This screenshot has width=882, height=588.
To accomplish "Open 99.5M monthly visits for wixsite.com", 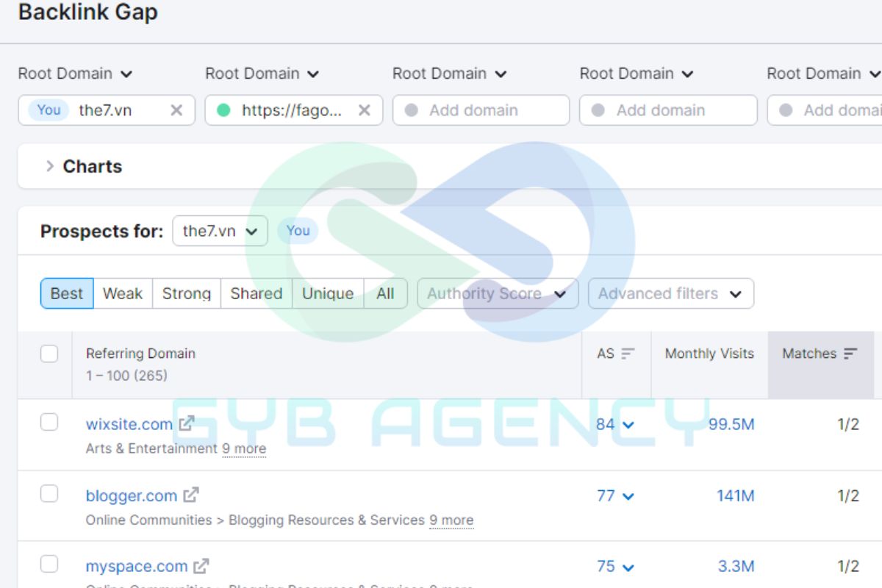I will tap(731, 424).
